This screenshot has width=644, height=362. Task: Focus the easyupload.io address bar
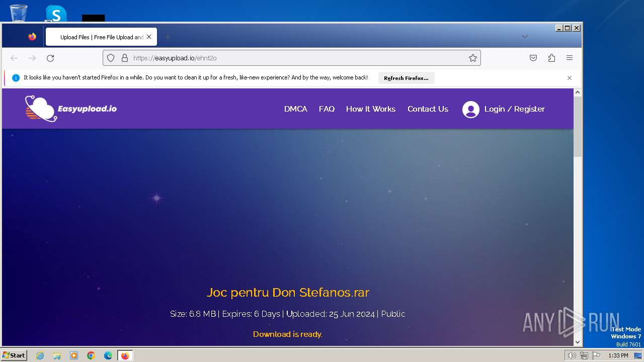tap(292, 58)
